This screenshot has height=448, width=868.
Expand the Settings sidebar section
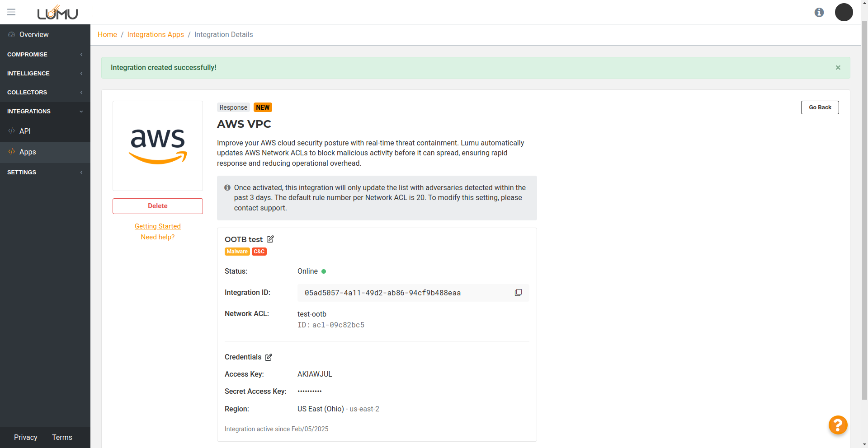(x=45, y=173)
